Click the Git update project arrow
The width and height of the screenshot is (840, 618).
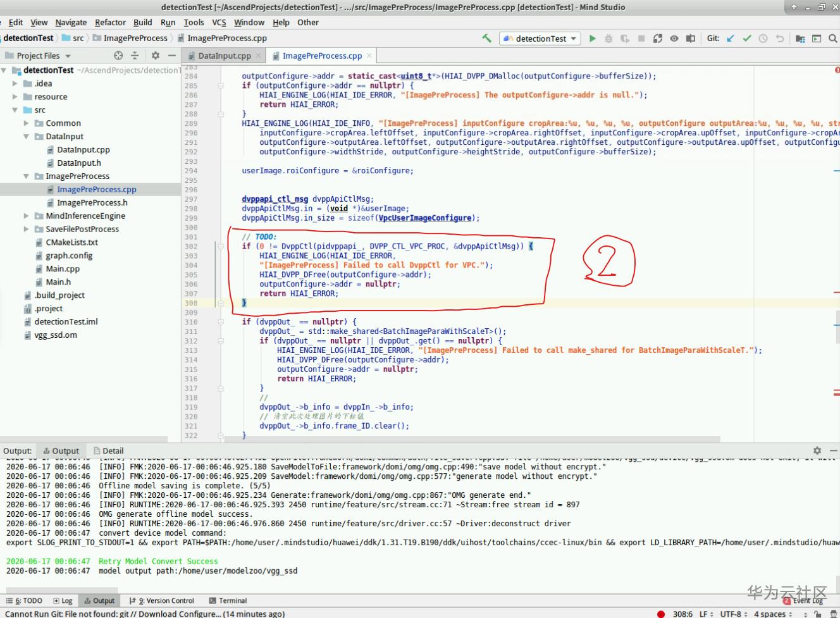click(731, 38)
